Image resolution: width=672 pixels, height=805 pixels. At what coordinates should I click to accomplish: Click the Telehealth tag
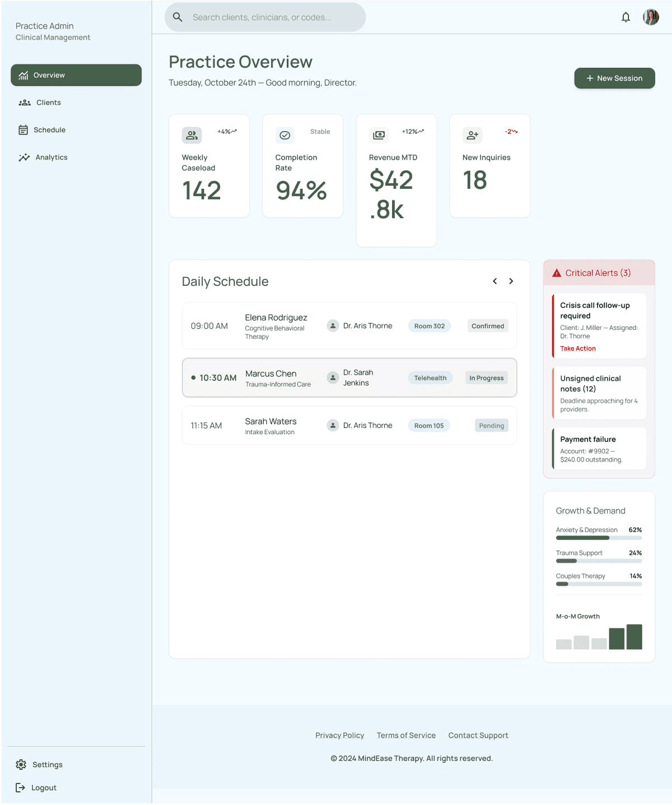[x=430, y=378]
